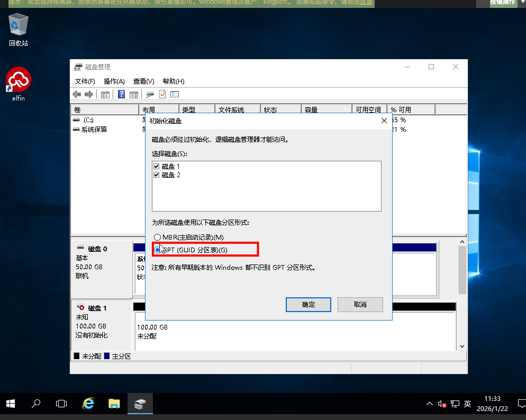Sort by the % 可用 column header
The image size is (526, 420).
[411, 109]
